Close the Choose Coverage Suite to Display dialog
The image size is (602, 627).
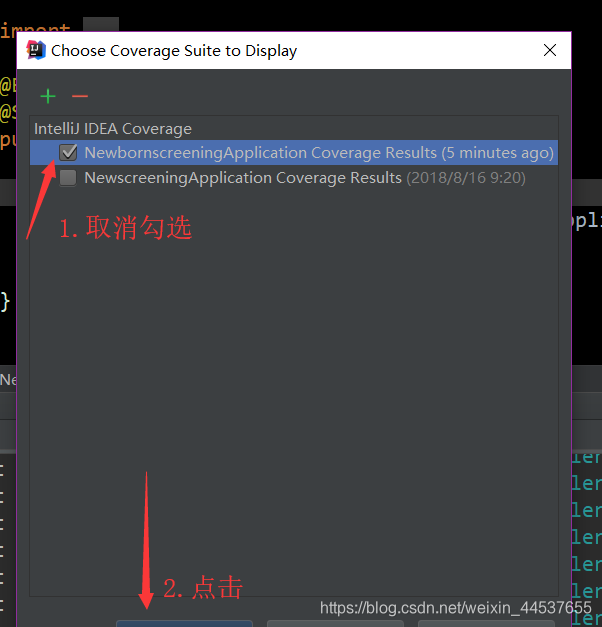[550, 50]
